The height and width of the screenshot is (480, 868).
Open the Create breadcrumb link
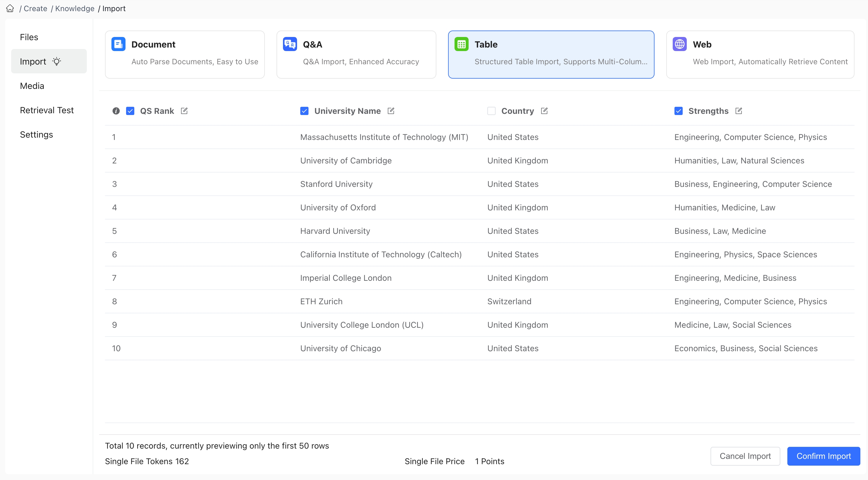[x=35, y=9]
